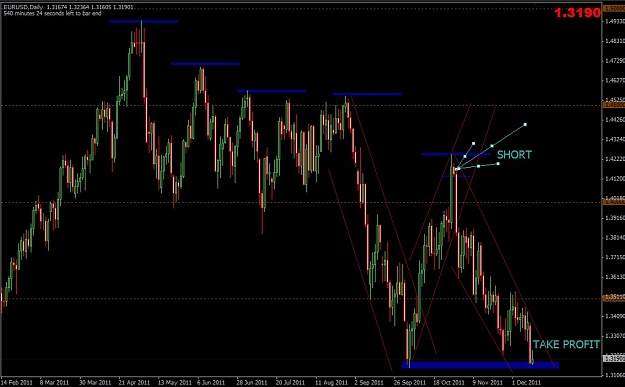Click the 1.4426 price scale label
The image size is (625, 387).
pos(615,120)
